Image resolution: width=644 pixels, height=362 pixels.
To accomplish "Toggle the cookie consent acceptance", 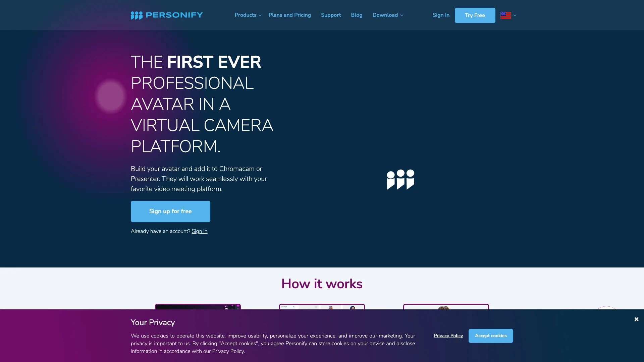I will (491, 336).
